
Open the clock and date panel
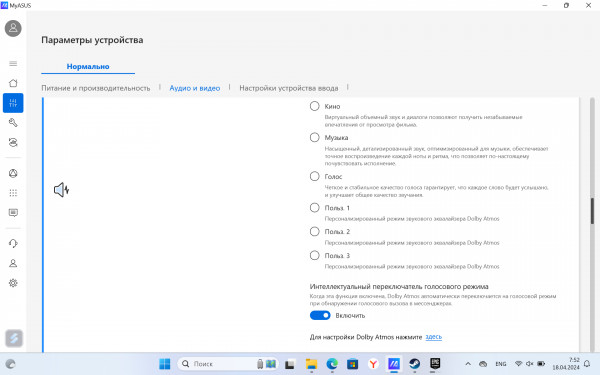[566, 364]
